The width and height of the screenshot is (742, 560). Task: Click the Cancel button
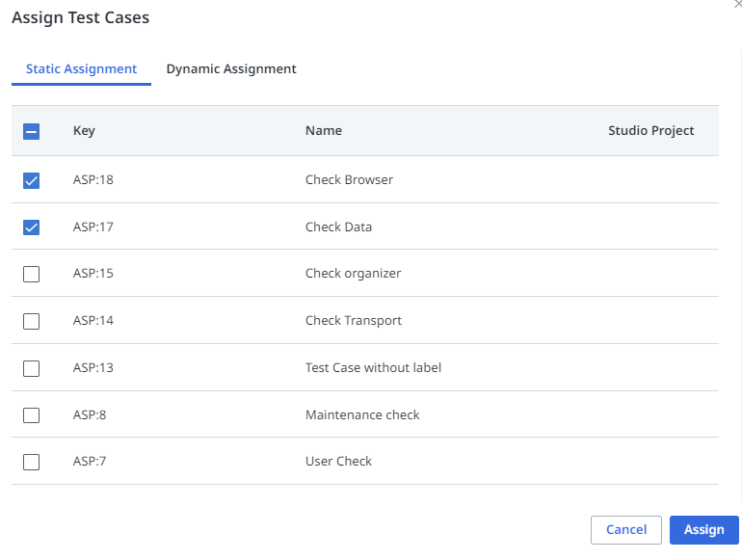[625, 530]
